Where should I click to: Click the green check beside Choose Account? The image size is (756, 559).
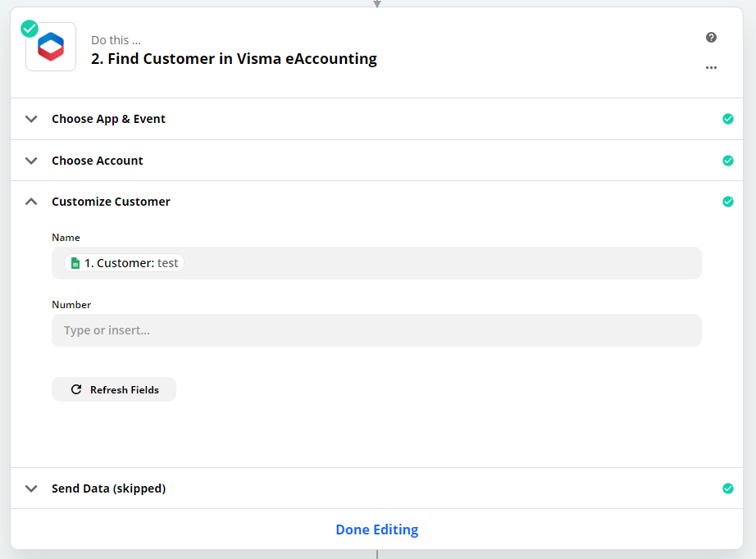[x=728, y=161]
